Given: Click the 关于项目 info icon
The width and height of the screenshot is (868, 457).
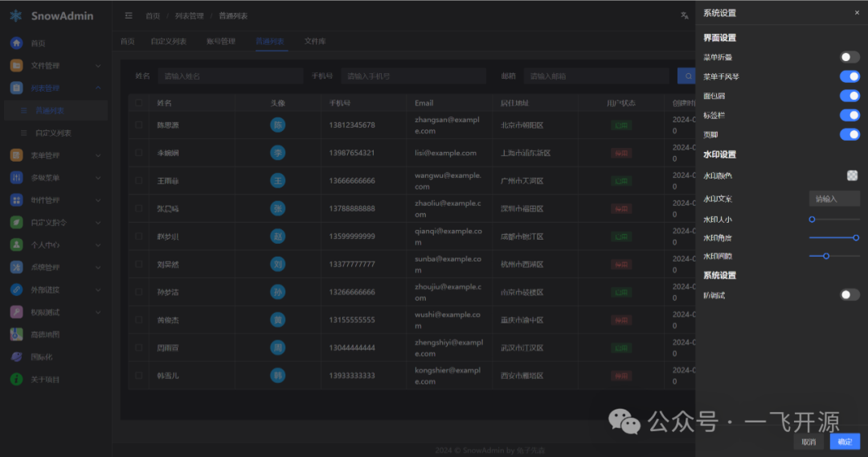Looking at the screenshot, I should (x=16, y=379).
